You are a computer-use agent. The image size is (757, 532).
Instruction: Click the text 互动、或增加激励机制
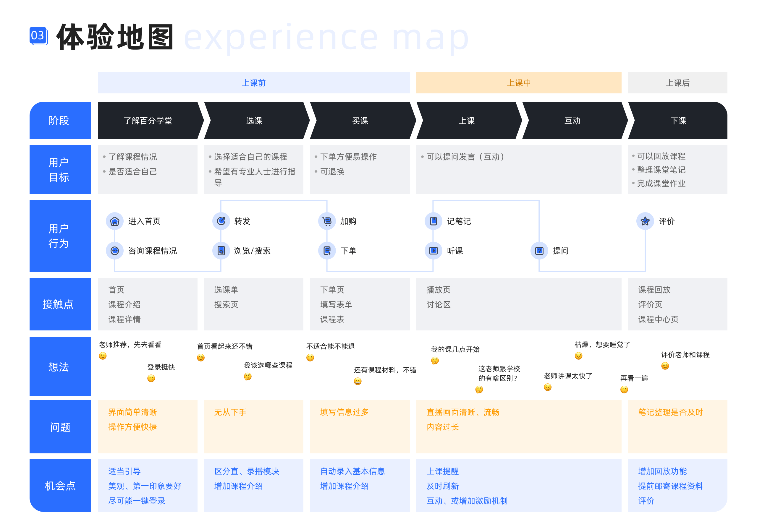[x=467, y=501]
